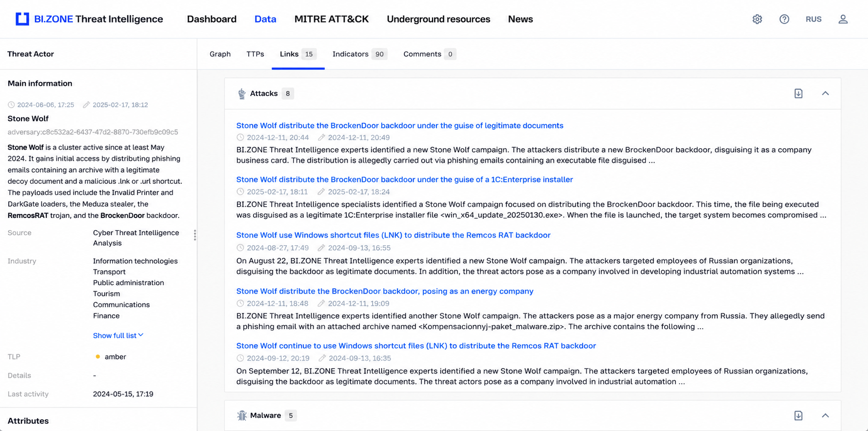Collapse the Malware section chevron
The height and width of the screenshot is (431, 868).
(x=825, y=415)
